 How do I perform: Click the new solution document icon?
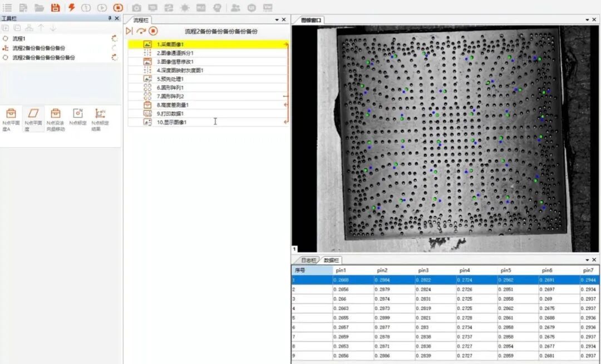tap(23, 7)
